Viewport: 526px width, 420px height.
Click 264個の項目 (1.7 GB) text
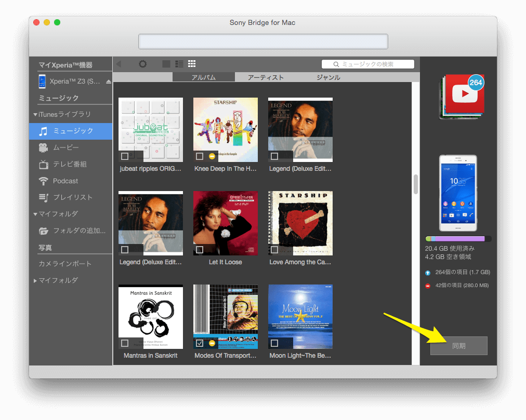point(463,272)
